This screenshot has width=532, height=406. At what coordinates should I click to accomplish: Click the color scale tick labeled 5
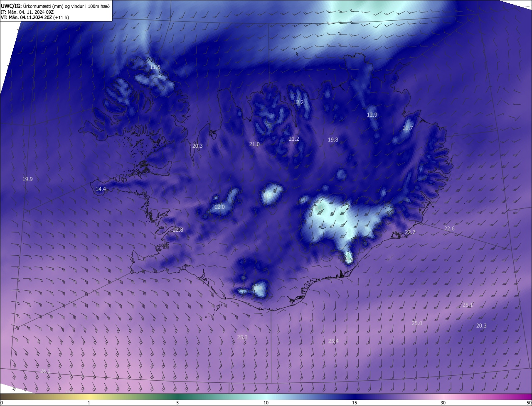pos(177,403)
